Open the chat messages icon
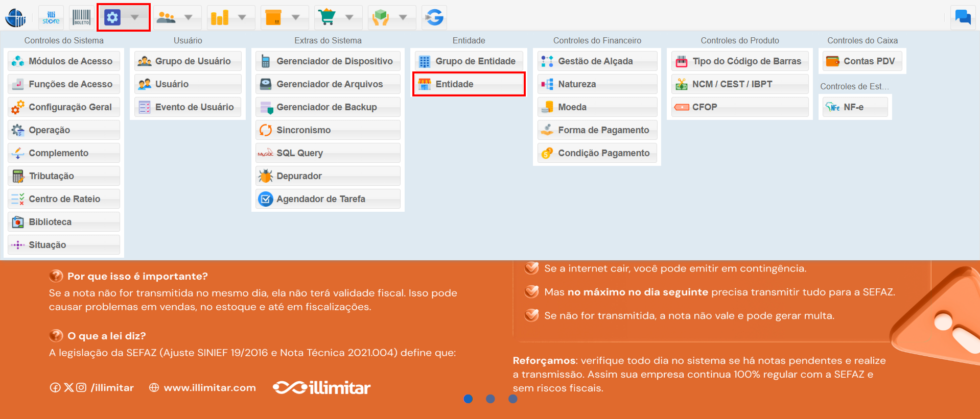980x419 pixels. [x=963, y=18]
